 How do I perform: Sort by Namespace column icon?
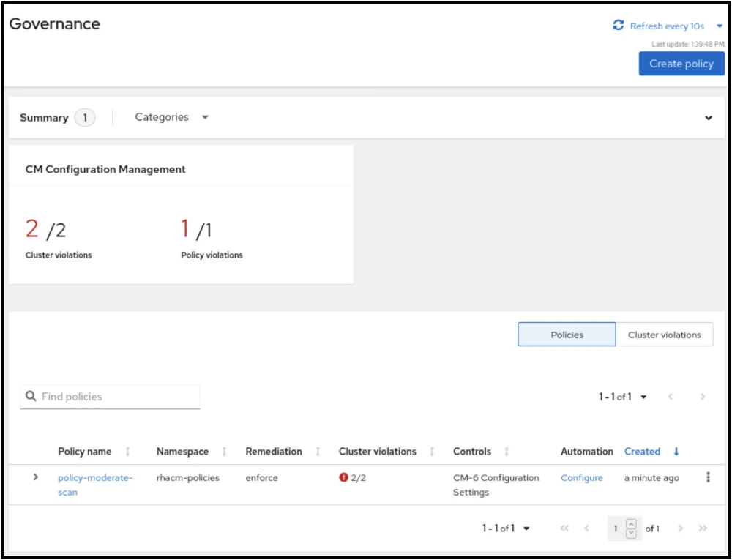tap(225, 452)
